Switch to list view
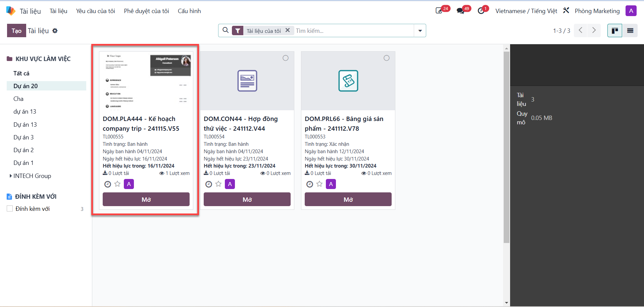The height and width of the screenshot is (307, 644). [x=630, y=30]
